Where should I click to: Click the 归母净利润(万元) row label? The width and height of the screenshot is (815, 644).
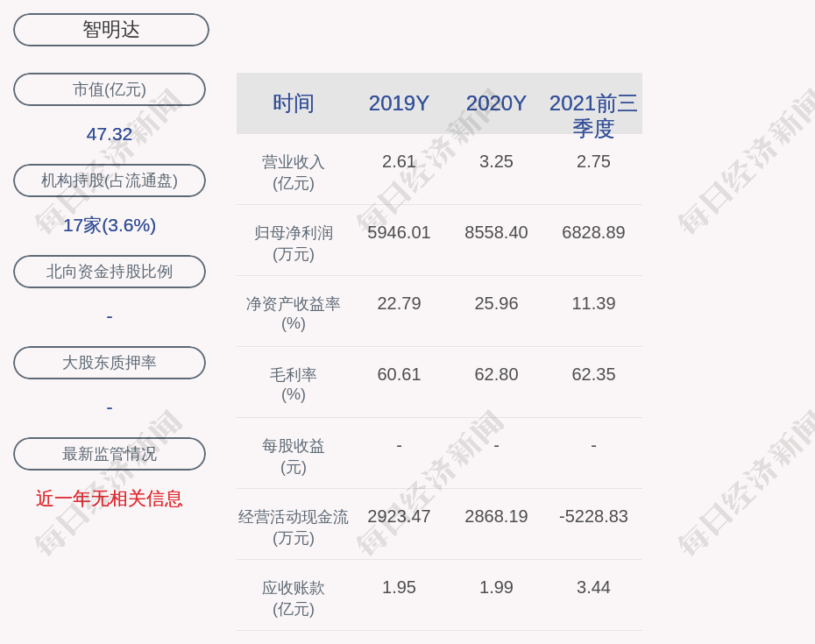[294, 244]
